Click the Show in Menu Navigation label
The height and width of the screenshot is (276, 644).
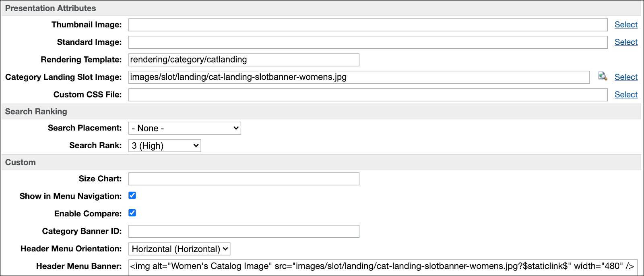(x=70, y=196)
